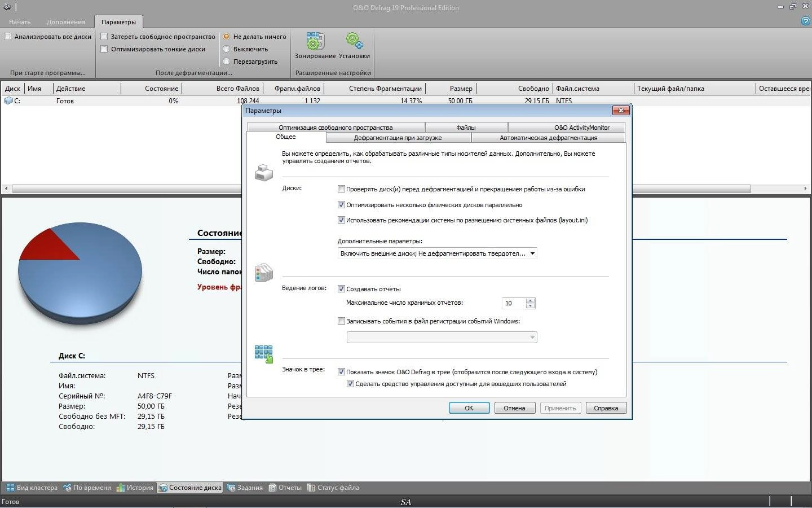
Task: Toggle Показать значок O&O Defrag в трее
Action: coord(341,372)
